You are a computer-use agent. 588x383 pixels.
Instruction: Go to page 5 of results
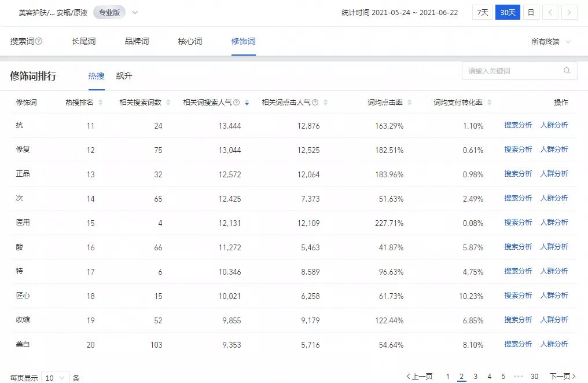pos(503,377)
